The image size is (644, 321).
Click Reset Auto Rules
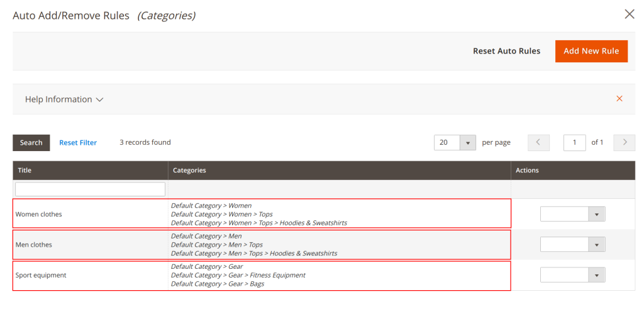pyautogui.click(x=506, y=51)
